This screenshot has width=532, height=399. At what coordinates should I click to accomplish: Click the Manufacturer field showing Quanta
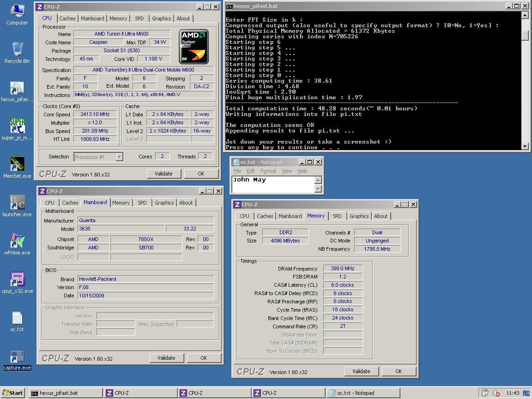point(146,221)
